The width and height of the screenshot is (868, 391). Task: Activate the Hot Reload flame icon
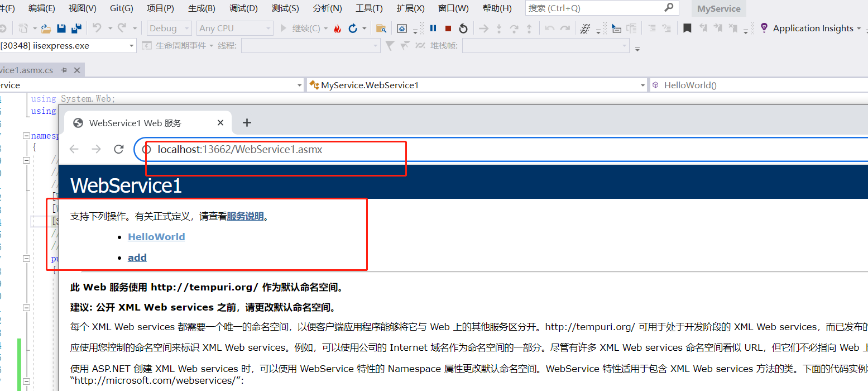click(337, 28)
